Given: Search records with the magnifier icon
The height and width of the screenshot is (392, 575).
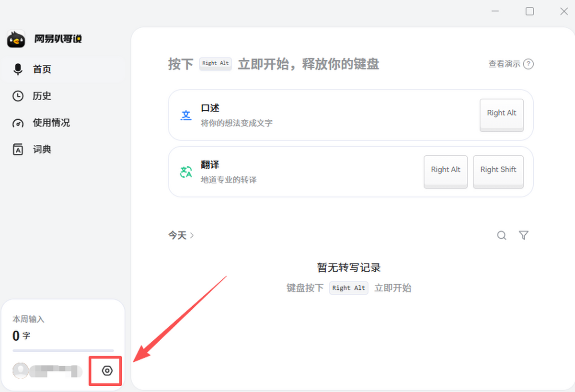Looking at the screenshot, I should pos(502,235).
